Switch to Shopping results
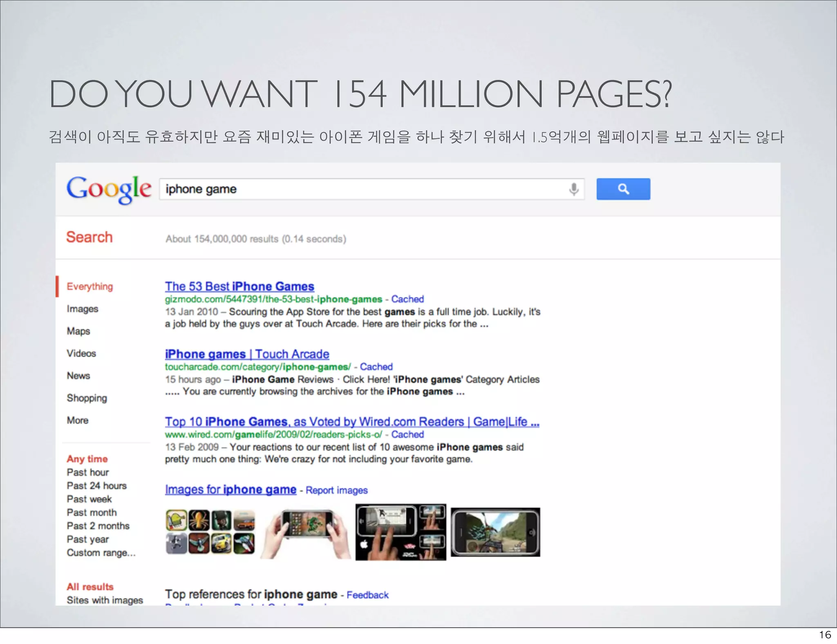837x644 pixels. [87, 398]
